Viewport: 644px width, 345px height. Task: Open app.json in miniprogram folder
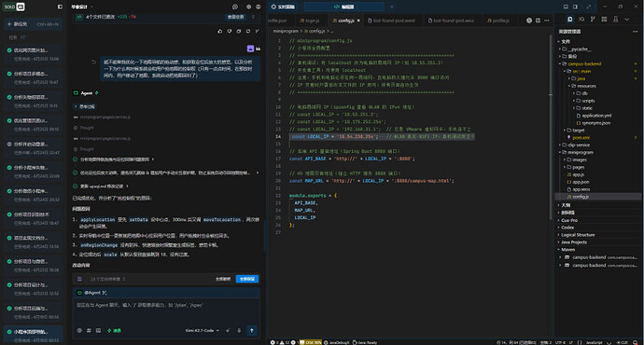(581, 182)
